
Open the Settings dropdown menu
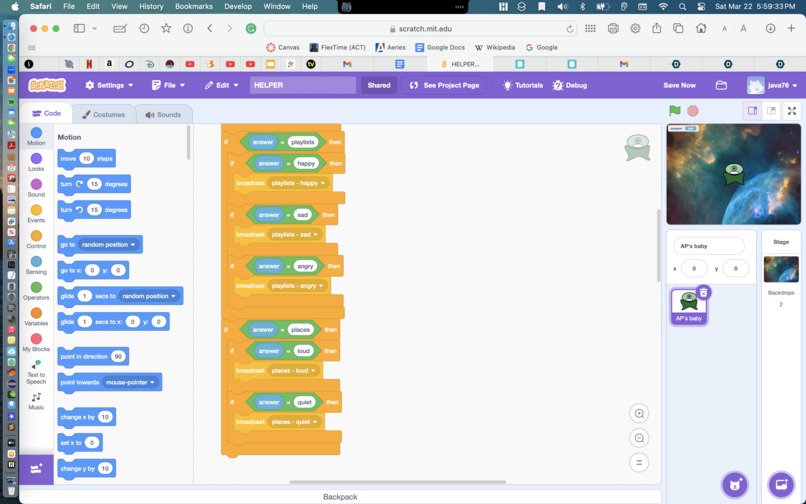109,85
